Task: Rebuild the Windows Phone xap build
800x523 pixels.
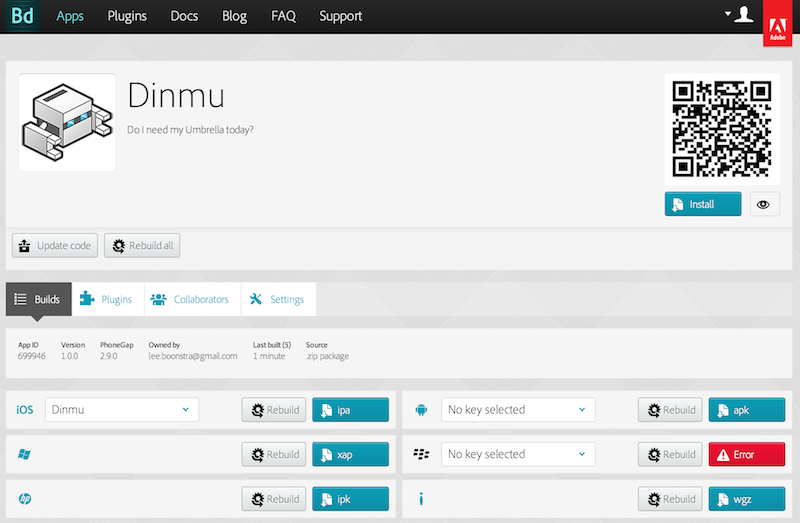Action: 274,454
